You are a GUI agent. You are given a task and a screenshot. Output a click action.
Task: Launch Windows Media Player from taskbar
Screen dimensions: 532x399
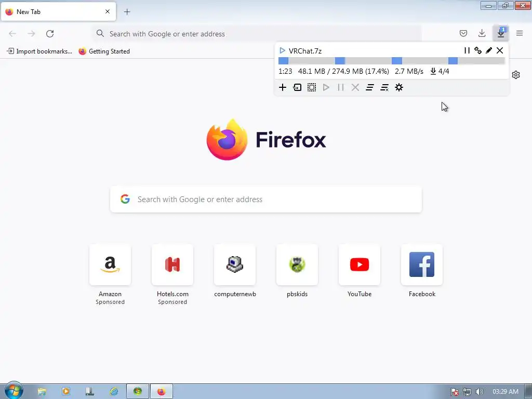click(x=66, y=392)
